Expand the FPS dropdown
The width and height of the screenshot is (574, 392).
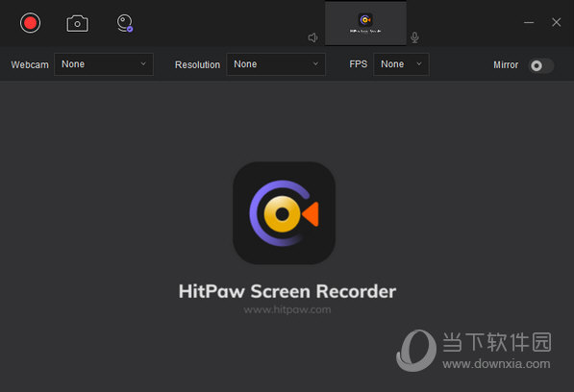[x=401, y=64]
